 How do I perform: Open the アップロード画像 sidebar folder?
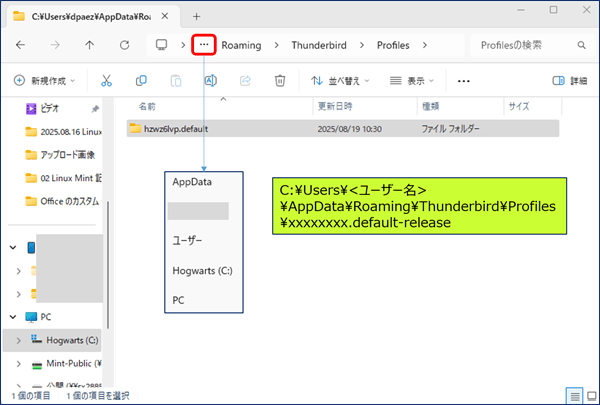(61, 155)
